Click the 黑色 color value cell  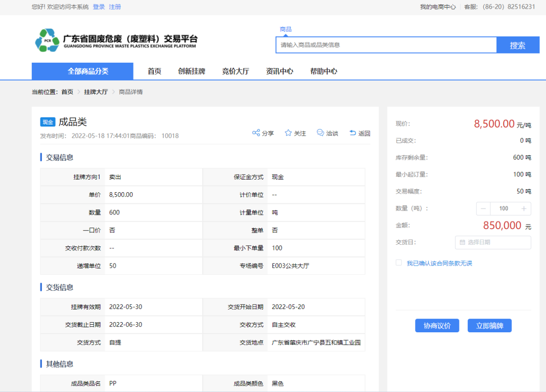tap(278, 383)
